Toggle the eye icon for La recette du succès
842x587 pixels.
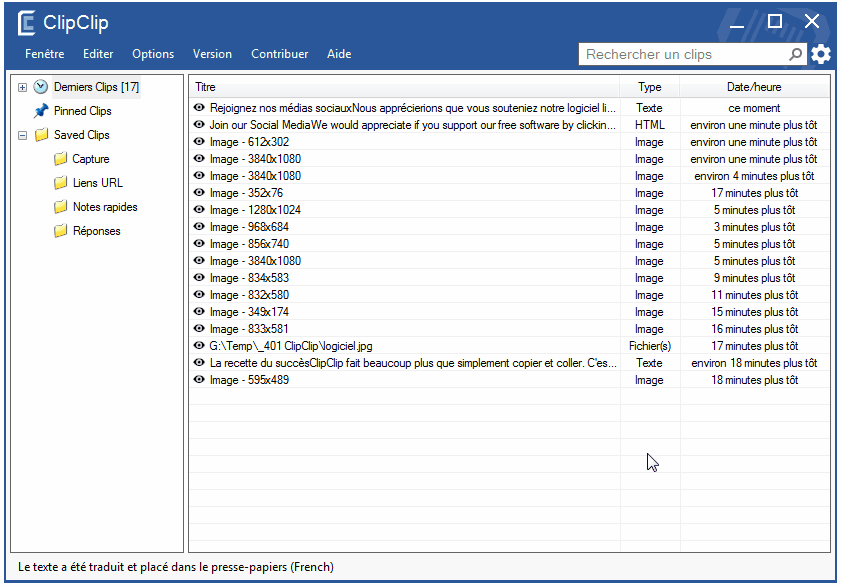(199, 363)
